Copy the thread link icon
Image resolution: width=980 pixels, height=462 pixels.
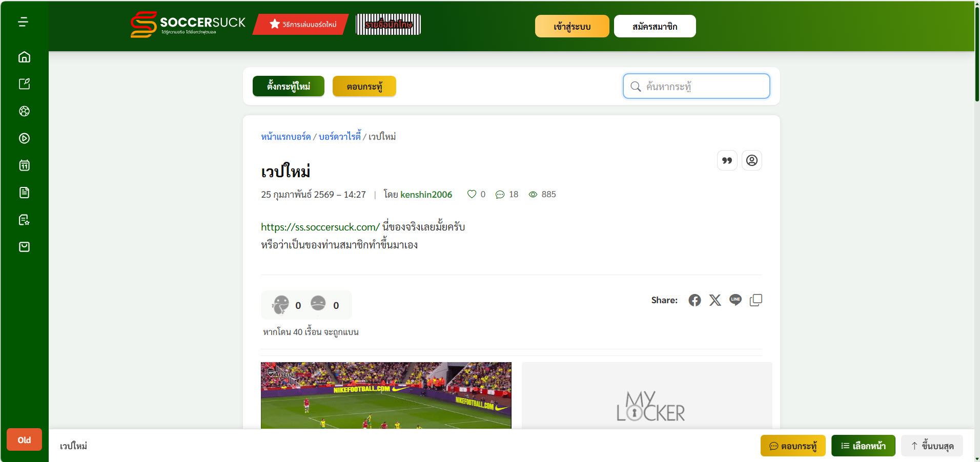click(x=756, y=300)
